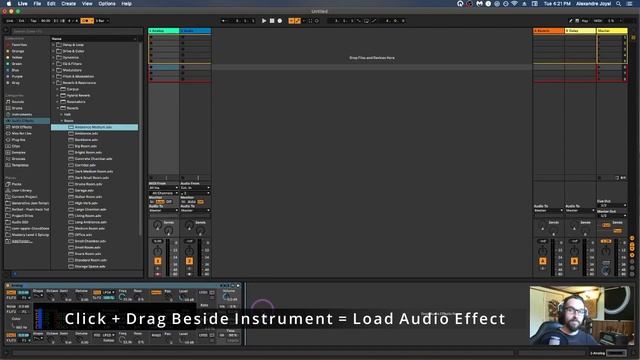
Task: Select Favorites collection
Action: coord(19,45)
